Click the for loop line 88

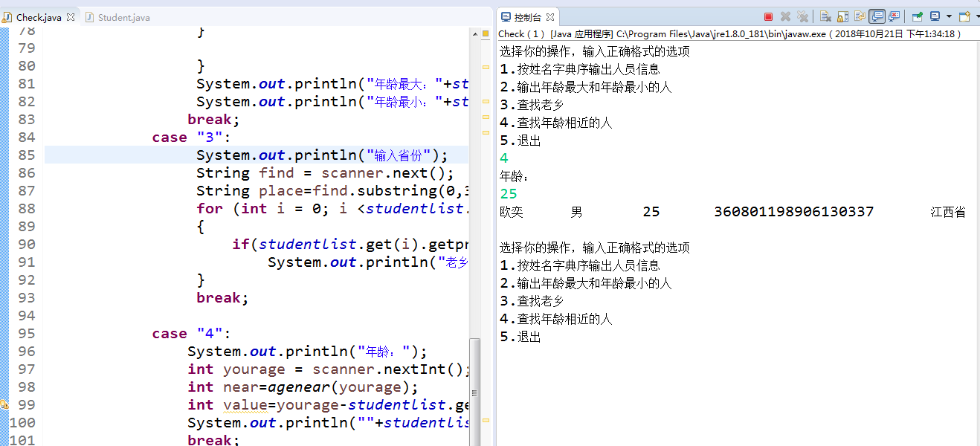tap(332, 209)
